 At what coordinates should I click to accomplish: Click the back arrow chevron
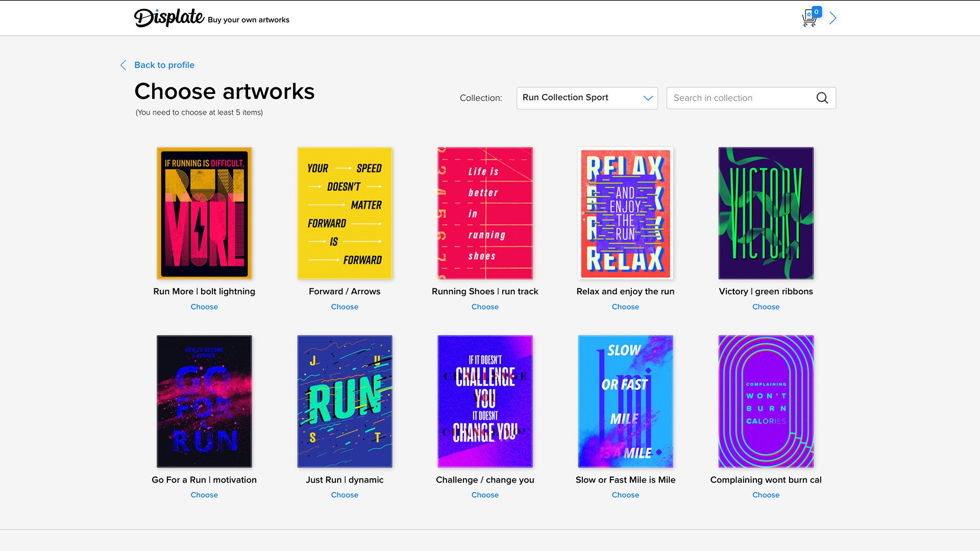point(123,65)
